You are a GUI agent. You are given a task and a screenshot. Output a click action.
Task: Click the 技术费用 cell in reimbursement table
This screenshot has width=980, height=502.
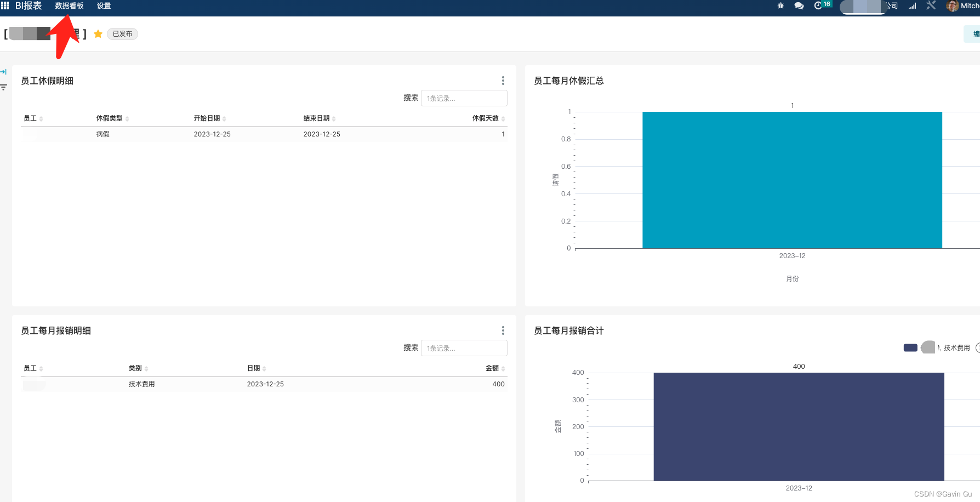pyautogui.click(x=142, y=384)
